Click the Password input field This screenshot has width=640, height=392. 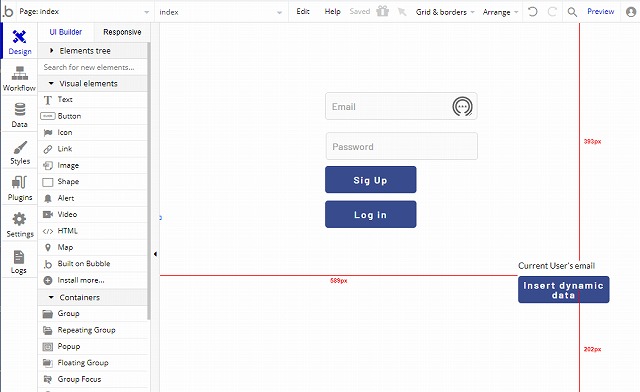pos(402,146)
